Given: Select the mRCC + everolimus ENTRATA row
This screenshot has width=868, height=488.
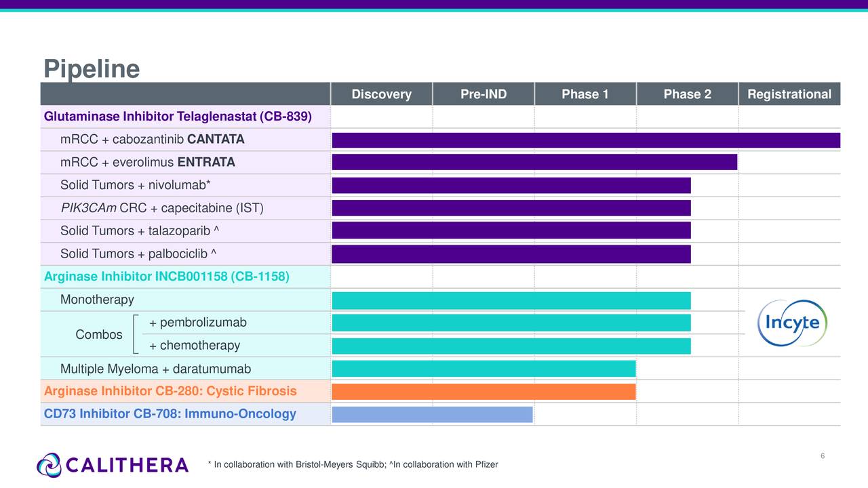Looking at the screenshot, I should [440, 163].
